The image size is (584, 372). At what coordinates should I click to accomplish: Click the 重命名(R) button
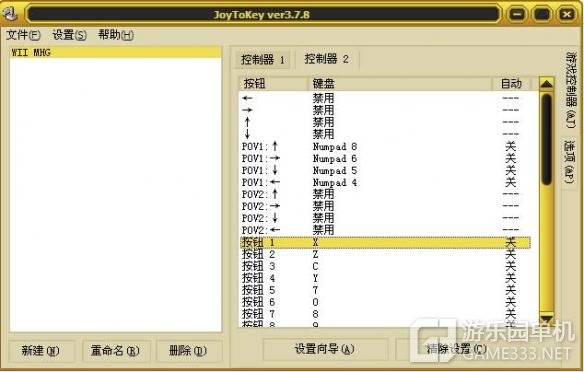(115, 350)
